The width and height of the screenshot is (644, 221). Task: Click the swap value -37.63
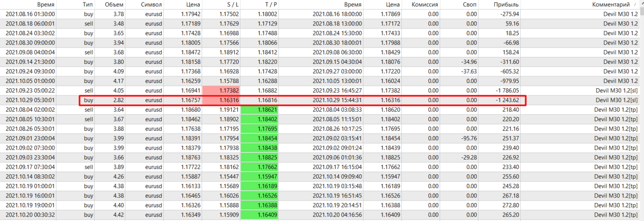tap(468, 71)
